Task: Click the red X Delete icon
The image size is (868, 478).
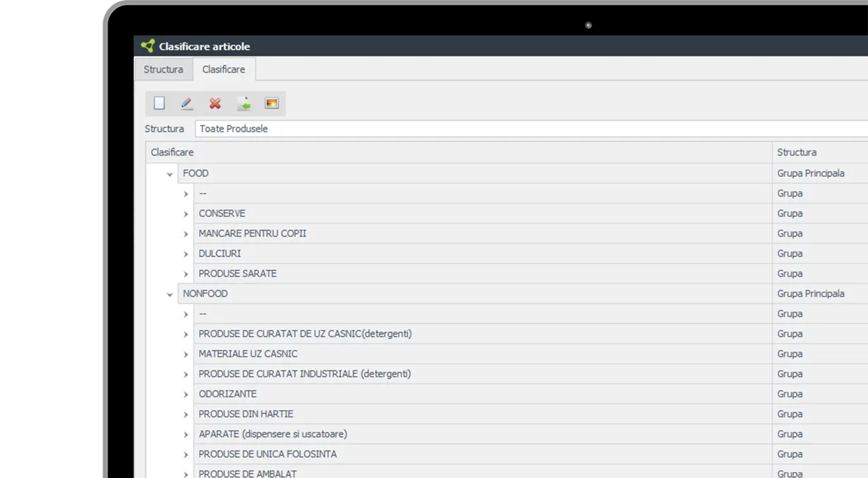Action: point(215,103)
